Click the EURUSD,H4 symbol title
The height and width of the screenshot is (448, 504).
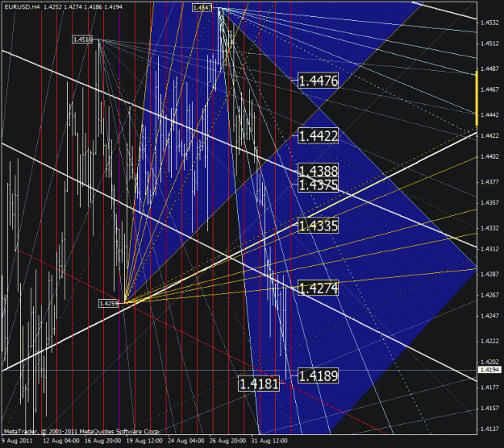tap(23, 6)
